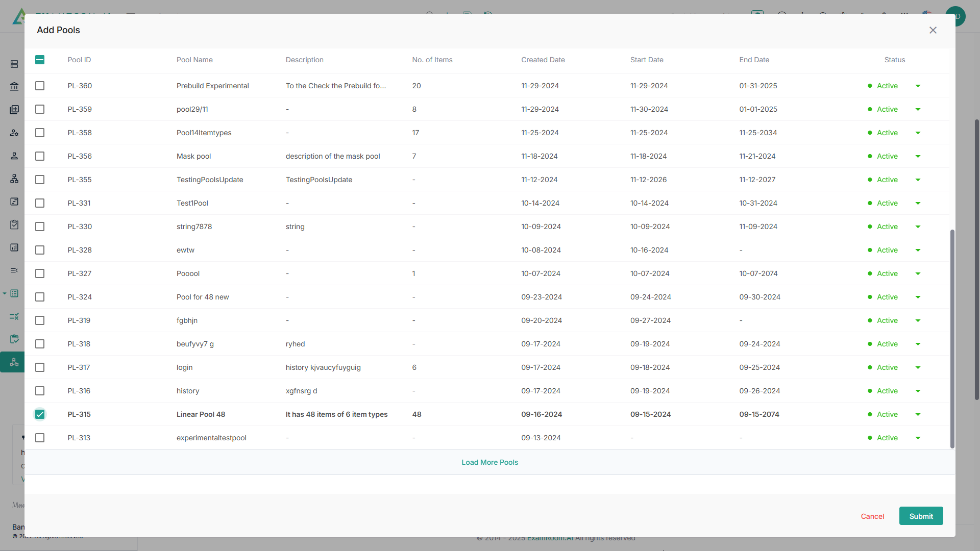Open status dropdown for PL-359
Viewport: 980px width, 551px height.
[918, 109]
